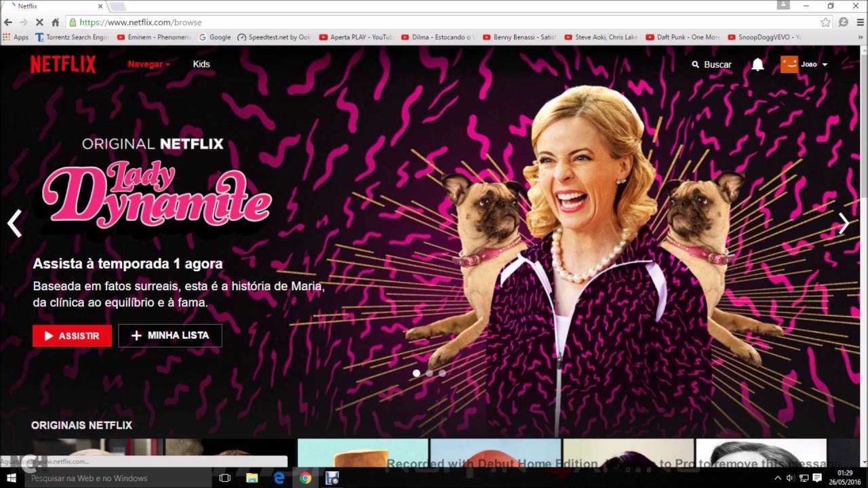Image resolution: width=868 pixels, height=488 pixels.
Task: Bookmark this page with star icon
Action: [825, 22]
